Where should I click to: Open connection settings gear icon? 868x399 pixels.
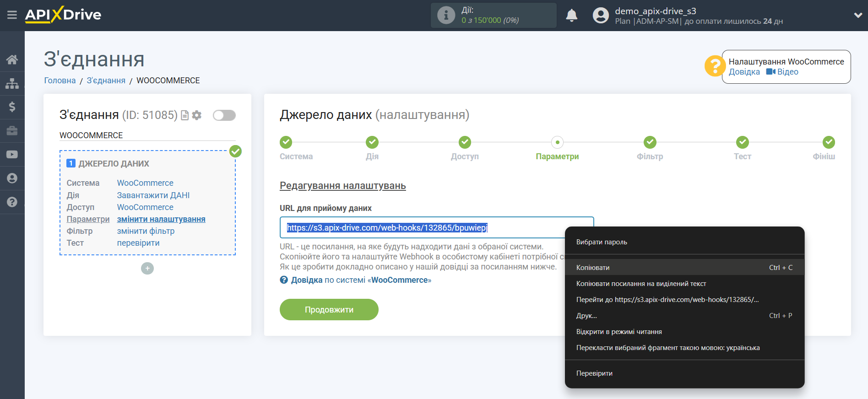(197, 115)
